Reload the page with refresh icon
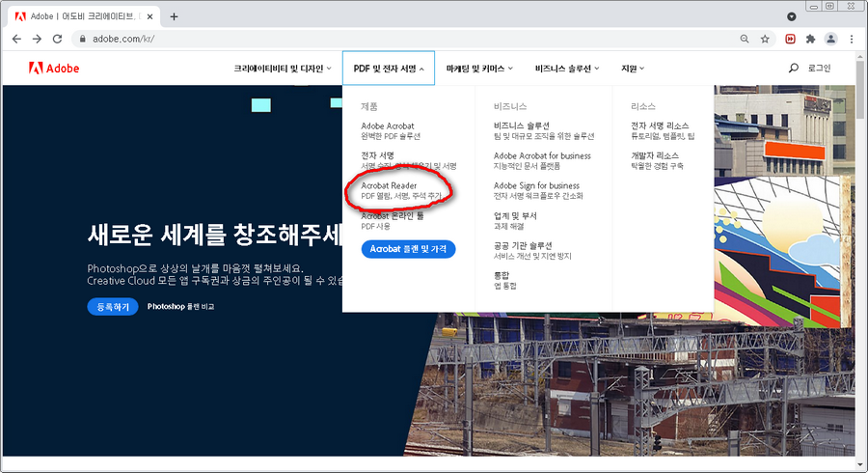This screenshot has height=473, width=868. 57,39
